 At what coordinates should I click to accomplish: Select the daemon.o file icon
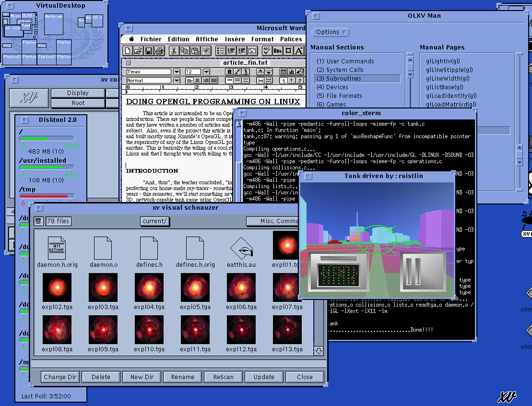pos(103,248)
